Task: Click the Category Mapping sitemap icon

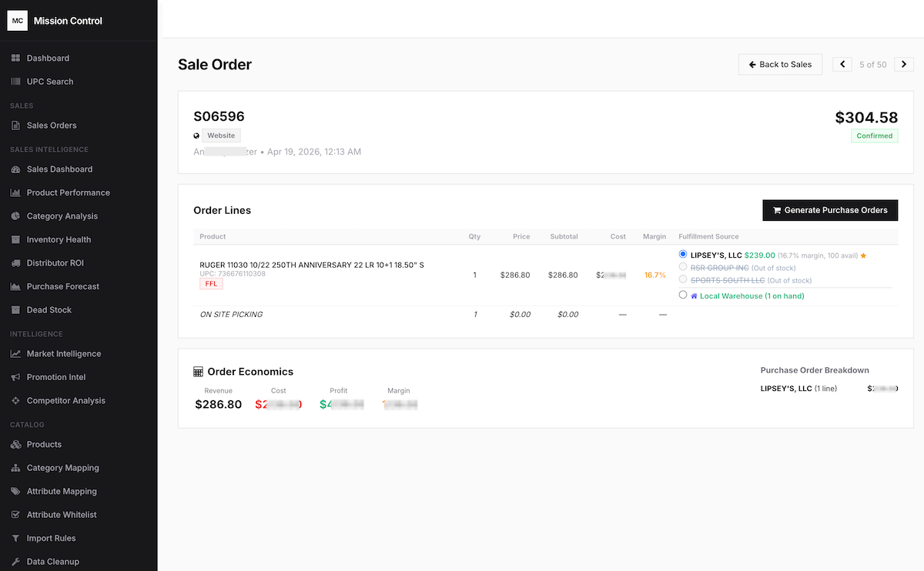Action: click(x=16, y=468)
